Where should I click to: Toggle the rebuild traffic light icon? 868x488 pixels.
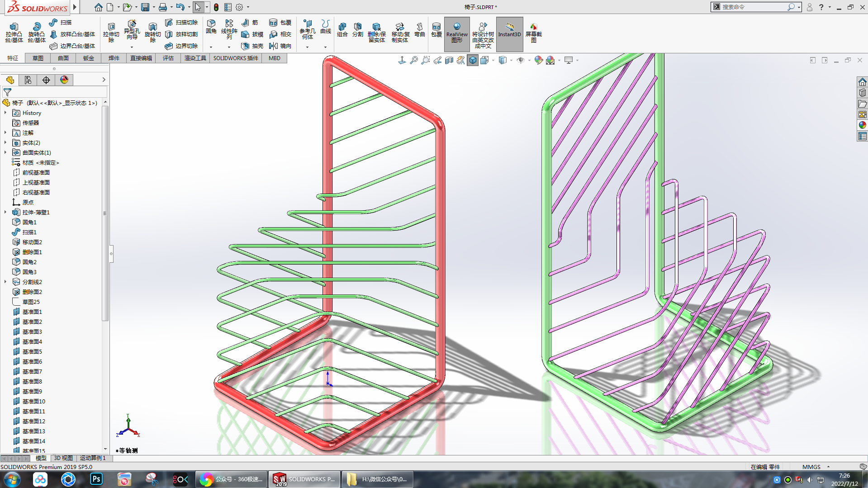tap(216, 7)
